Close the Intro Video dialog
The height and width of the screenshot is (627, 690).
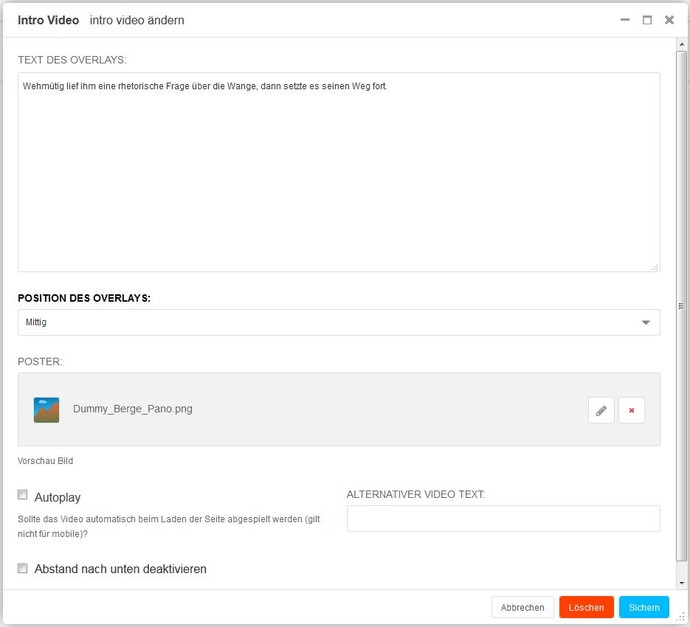click(669, 20)
